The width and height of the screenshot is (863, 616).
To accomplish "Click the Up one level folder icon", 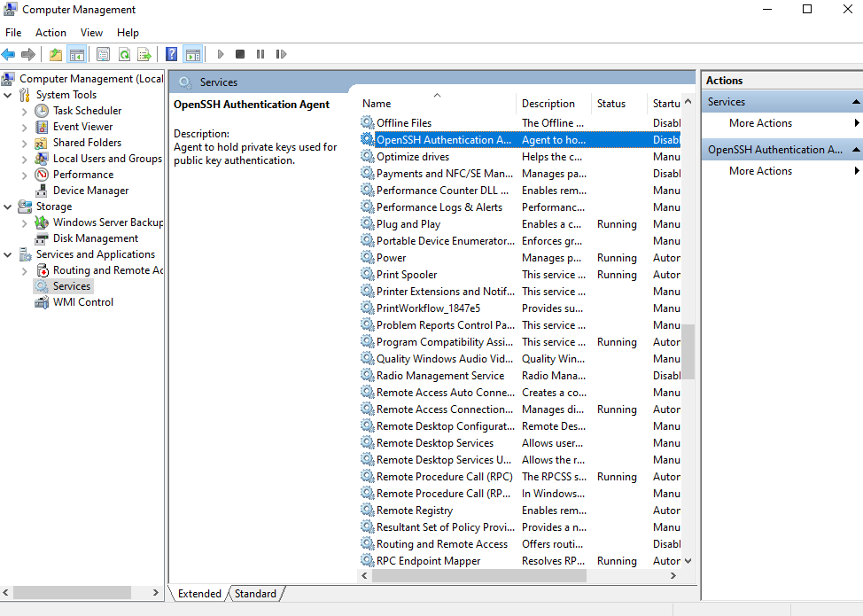I will (x=56, y=54).
